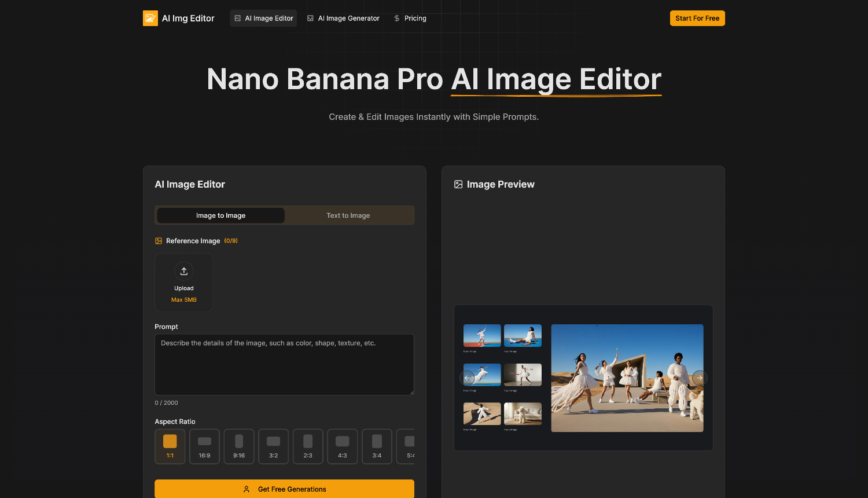Select the 3:4 aspect ratio
This screenshot has width=868, height=498.
coord(377,446)
